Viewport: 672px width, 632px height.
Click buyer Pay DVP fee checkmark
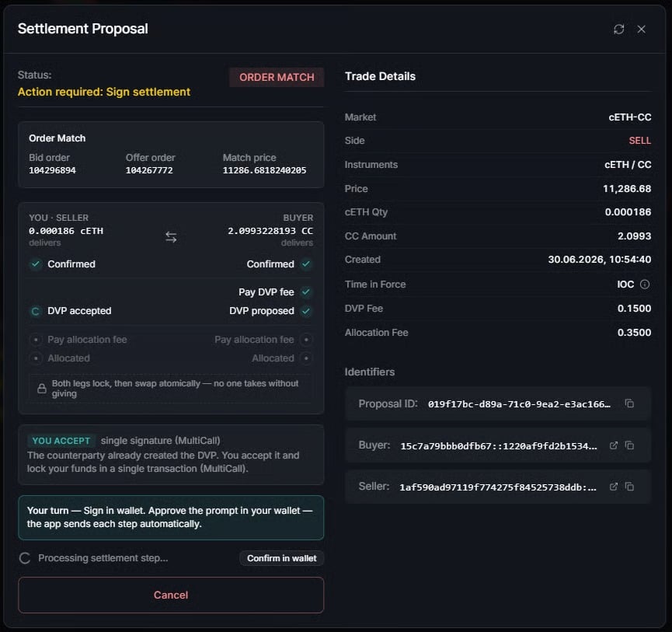click(305, 292)
